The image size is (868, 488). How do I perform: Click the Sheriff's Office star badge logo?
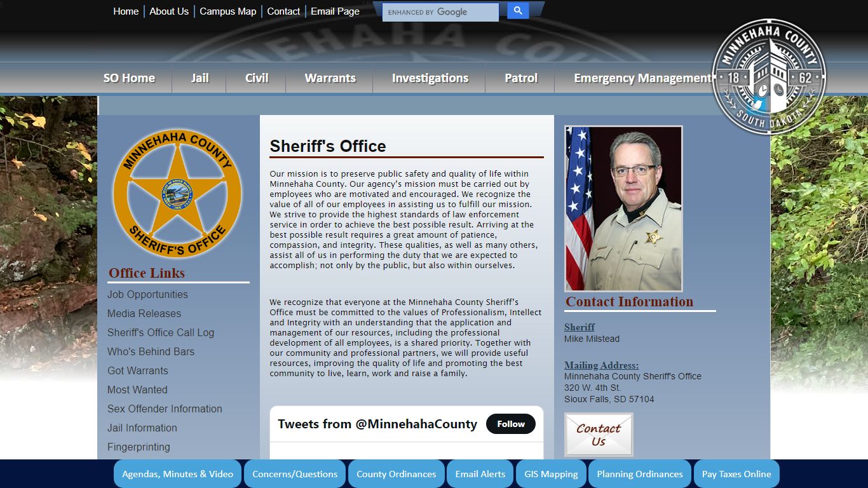(x=177, y=194)
